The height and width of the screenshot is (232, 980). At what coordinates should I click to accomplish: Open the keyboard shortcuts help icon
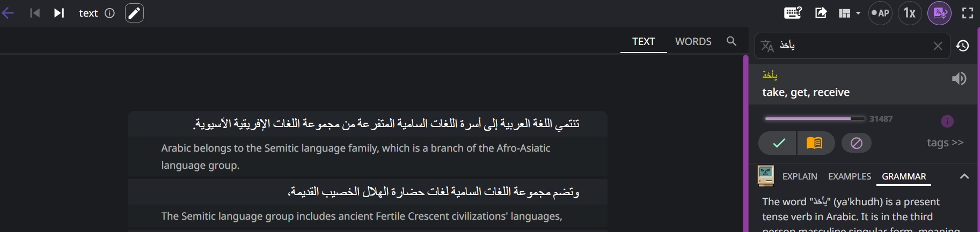793,13
